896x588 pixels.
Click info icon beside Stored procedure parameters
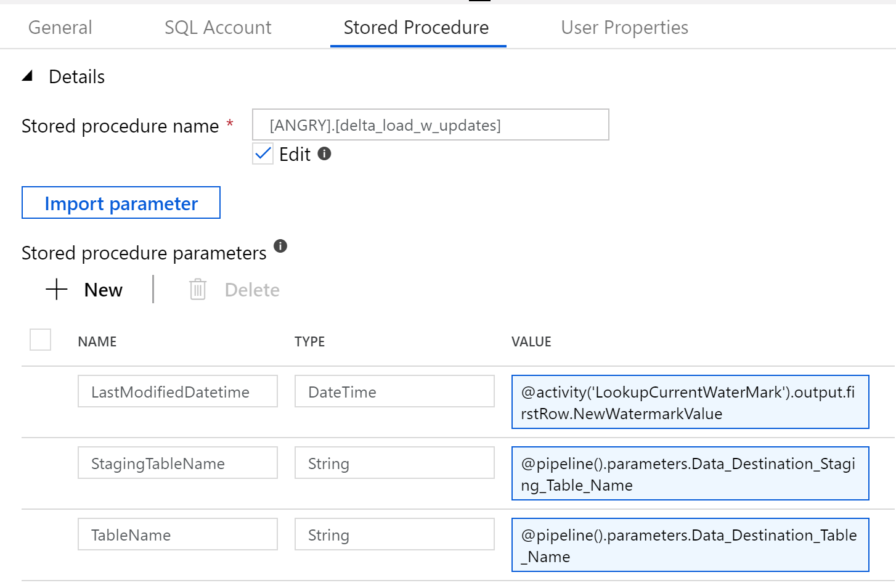click(x=280, y=246)
